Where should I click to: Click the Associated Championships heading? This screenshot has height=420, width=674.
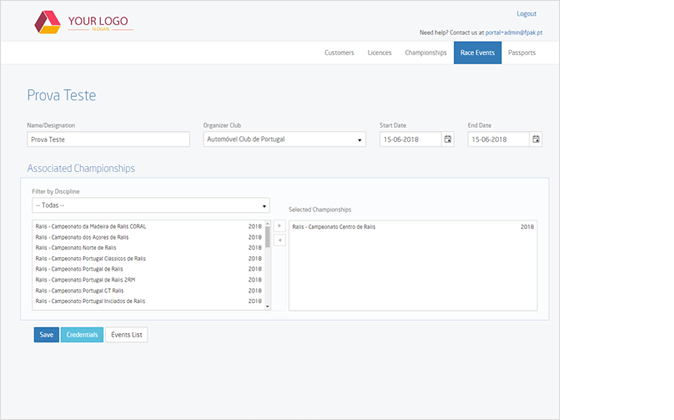(x=81, y=169)
